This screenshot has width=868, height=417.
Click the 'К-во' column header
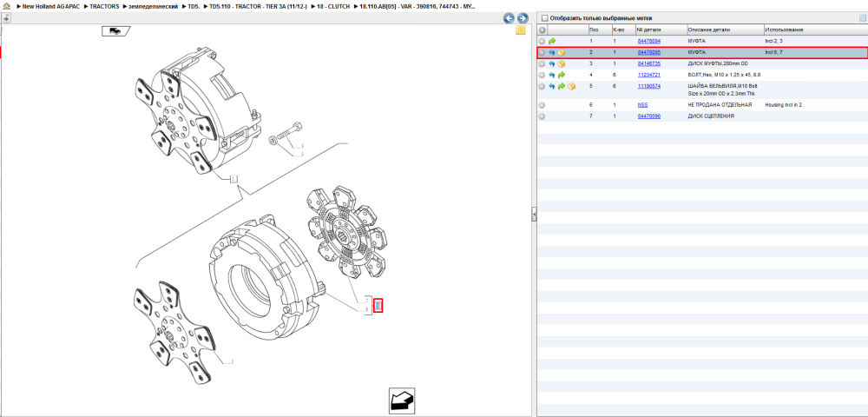click(x=618, y=30)
